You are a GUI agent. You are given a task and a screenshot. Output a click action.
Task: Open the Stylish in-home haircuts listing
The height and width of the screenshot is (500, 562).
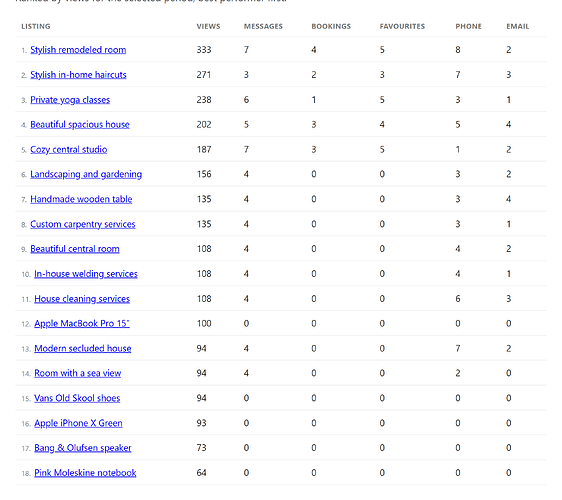click(x=78, y=75)
